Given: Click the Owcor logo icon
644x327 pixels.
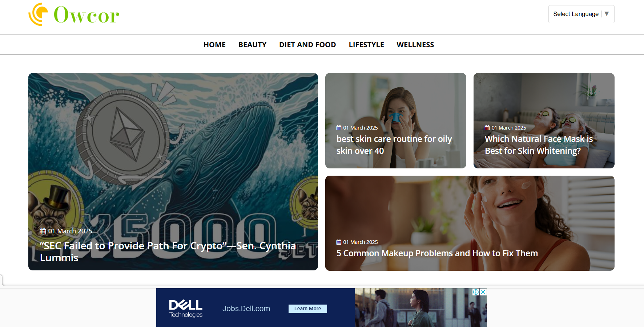Looking at the screenshot, I should point(38,15).
